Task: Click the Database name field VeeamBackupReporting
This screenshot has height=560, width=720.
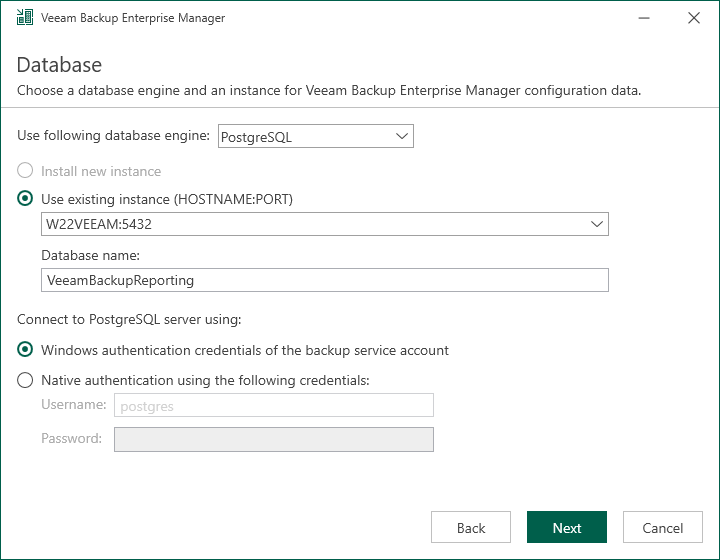Action: click(325, 280)
